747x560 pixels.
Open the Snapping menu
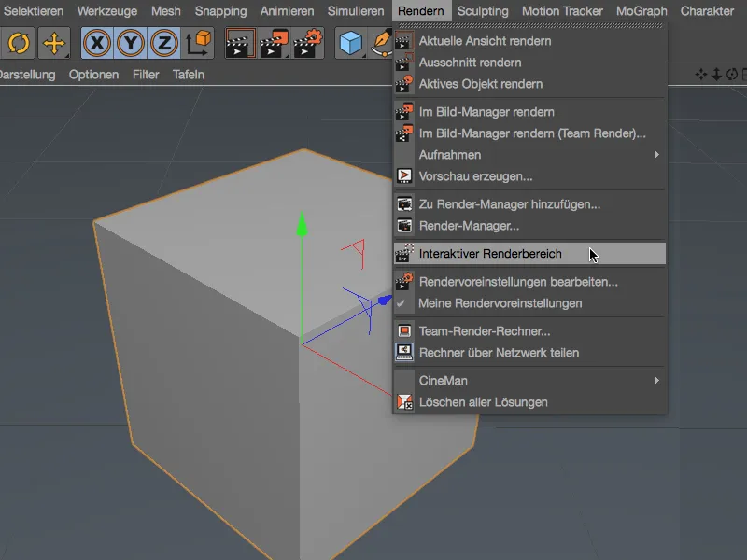(220, 11)
